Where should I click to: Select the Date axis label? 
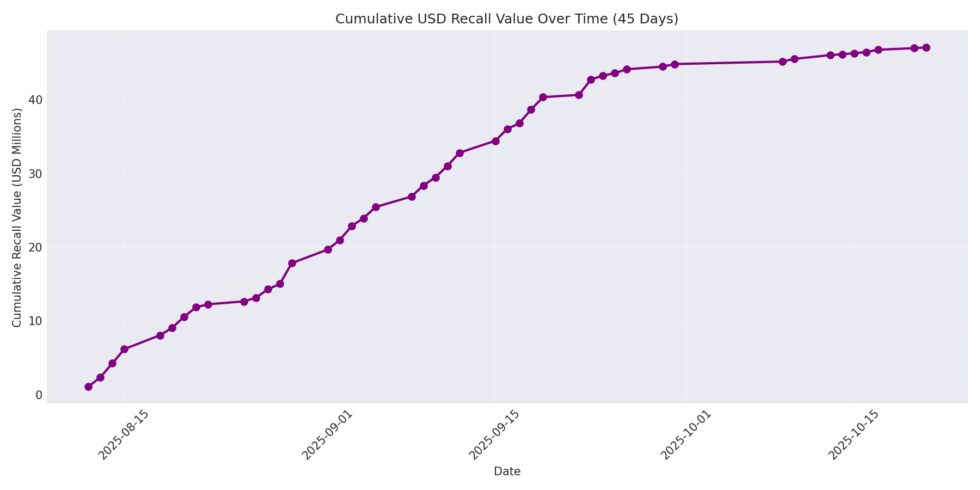click(x=507, y=471)
